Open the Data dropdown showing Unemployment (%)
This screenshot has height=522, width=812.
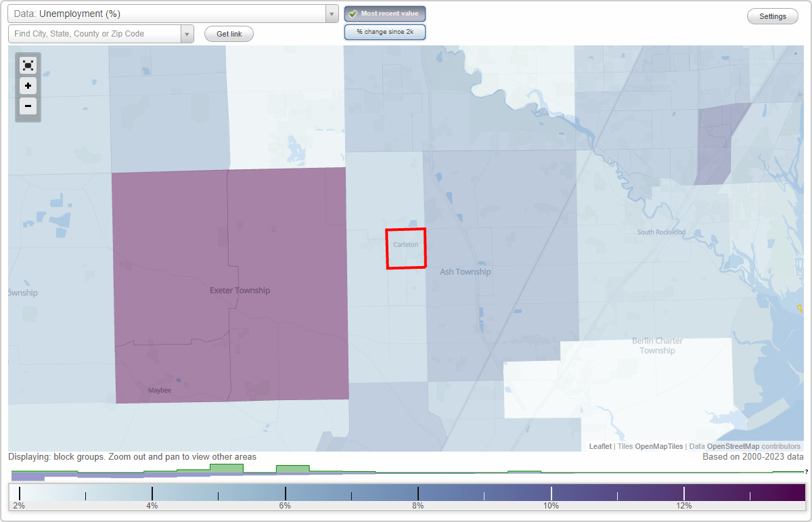(x=169, y=13)
